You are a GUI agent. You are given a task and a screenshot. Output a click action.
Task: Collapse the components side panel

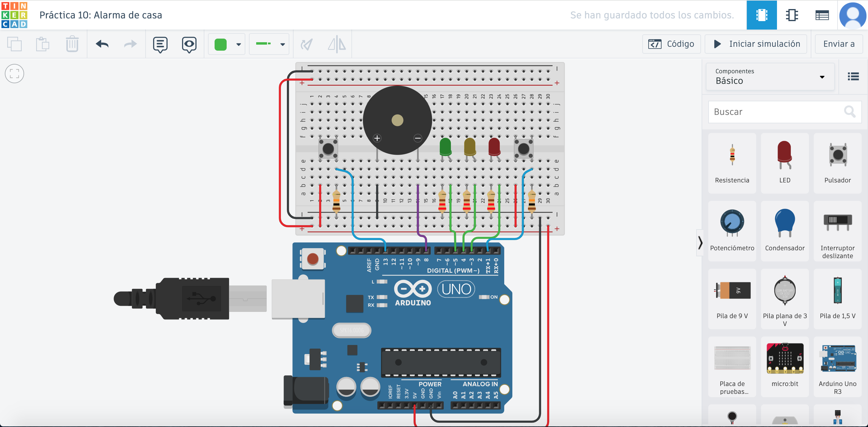[700, 243]
